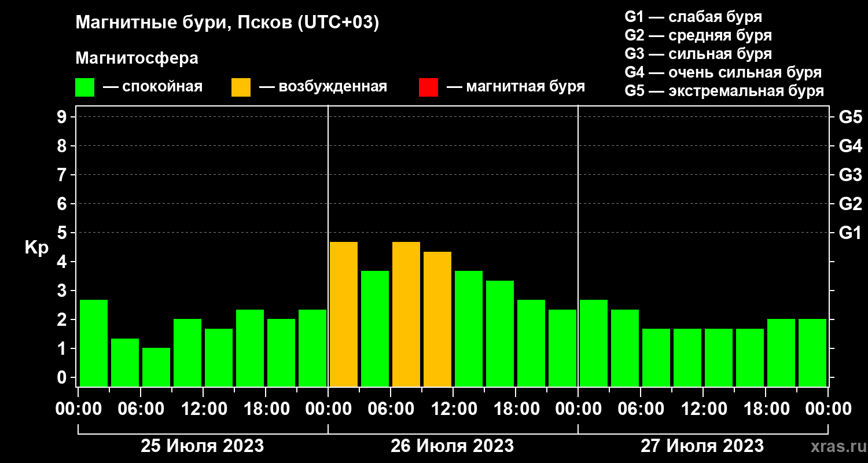Click the Kp axis value '7'
868x463 pixels.
[x=63, y=175]
